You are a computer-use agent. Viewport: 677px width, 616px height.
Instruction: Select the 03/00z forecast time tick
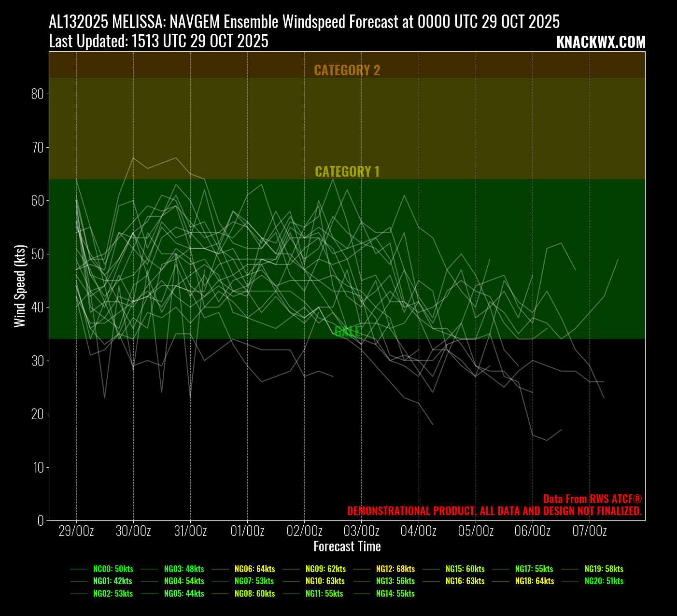click(361, 532)
